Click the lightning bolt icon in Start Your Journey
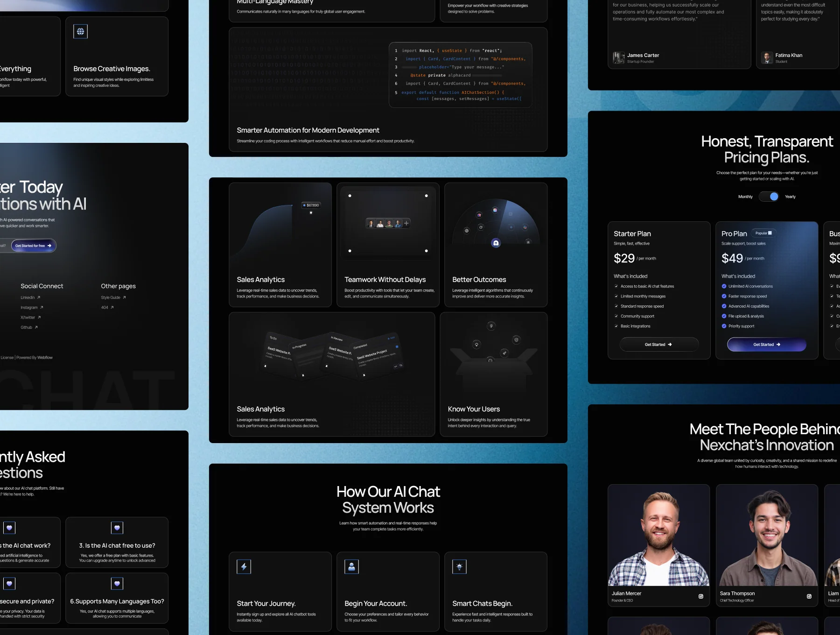This screenshot has height=635, width=840. pyautogui.click(x=244, y=567)
